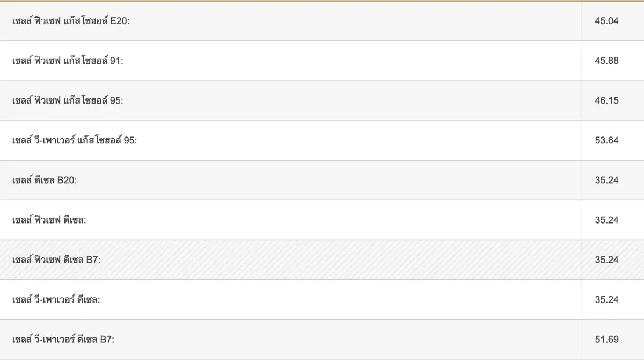Select the เชลล์ วี-เพาเวอร์ ดีเซล B7 label
This screenshot has width=644, height=360.
(x=63, y=339)
